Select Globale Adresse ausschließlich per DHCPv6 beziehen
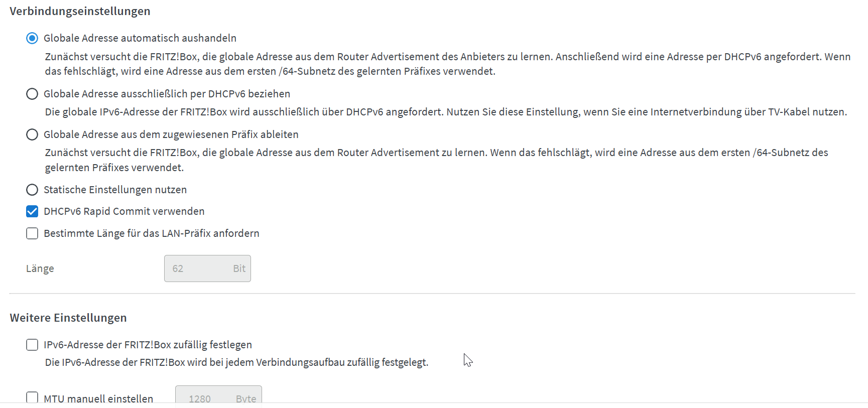This screenshot has height=408, width=868. point(32,94)
